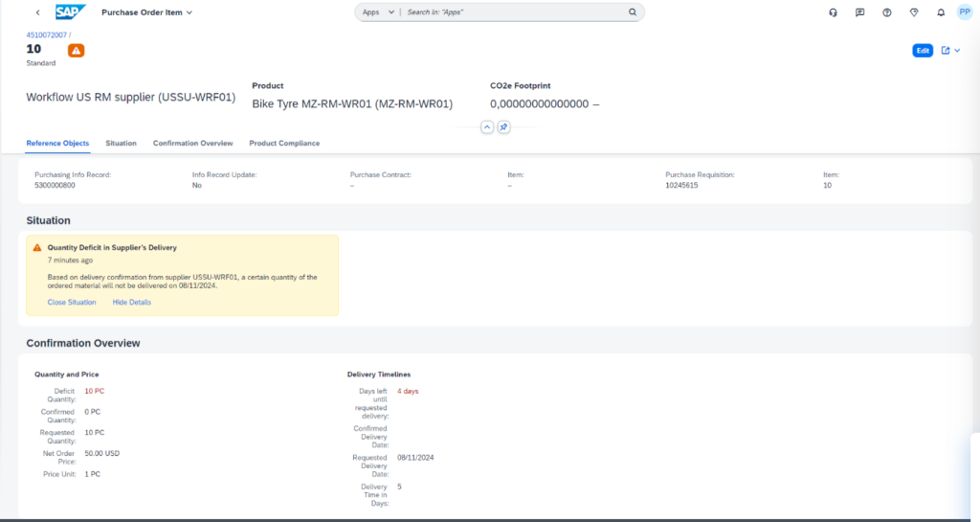Open notifications bell

[x=941, y=12]
